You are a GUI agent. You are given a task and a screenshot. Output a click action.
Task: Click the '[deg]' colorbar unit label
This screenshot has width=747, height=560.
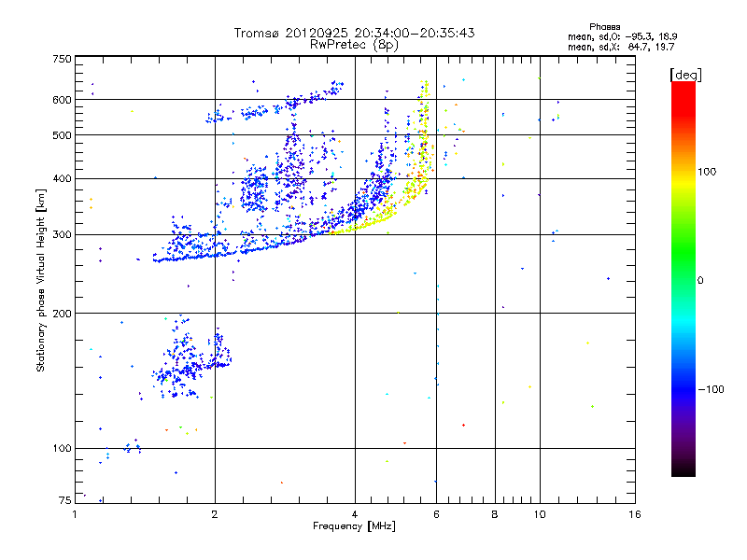[685, 75]
